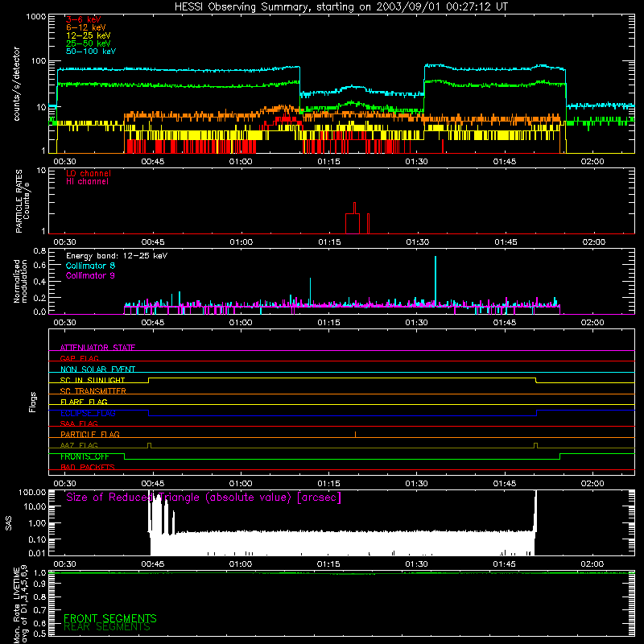The width and height of the screenshot is (644, 644).
Task: Click the 1000 y-axis value in the top plot
Action: pyautogui.click(x=36, y=17)
